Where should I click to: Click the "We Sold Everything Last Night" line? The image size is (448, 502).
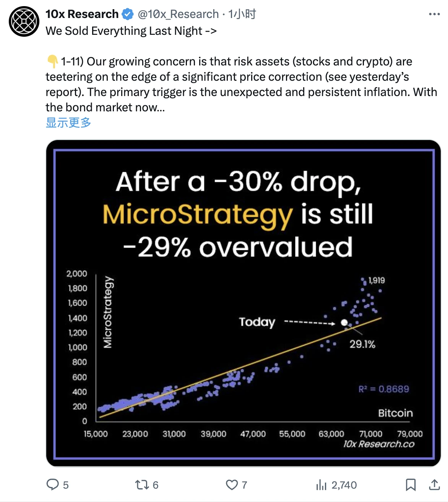(x=131, y=31)
